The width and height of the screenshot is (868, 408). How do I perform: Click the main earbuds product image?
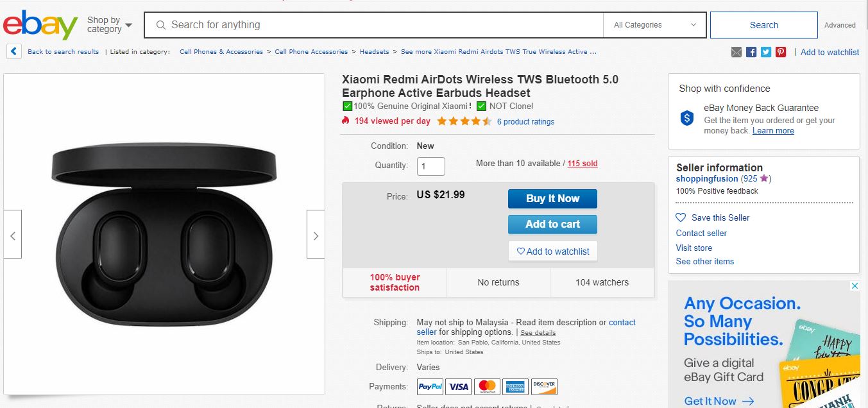pyautogui.click(x=164, y=234)
